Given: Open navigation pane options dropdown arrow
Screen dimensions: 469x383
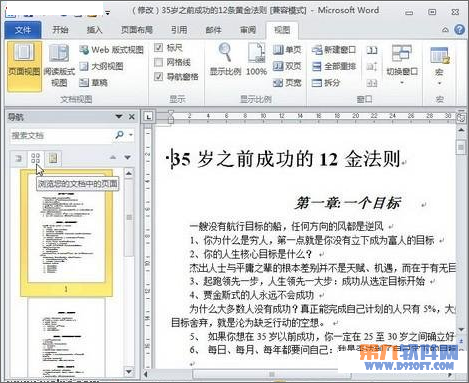Looking at the screenshot, I should 119,116.
